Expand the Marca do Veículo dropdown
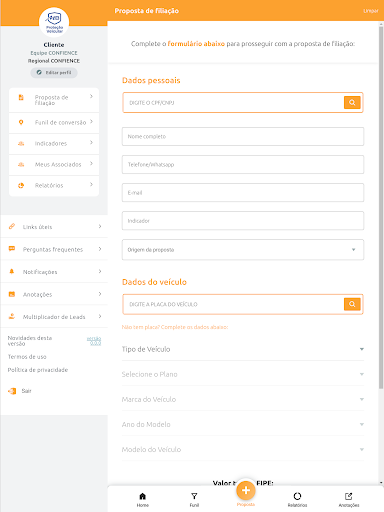This screenshot has width=384, height=512. [243, 399]
